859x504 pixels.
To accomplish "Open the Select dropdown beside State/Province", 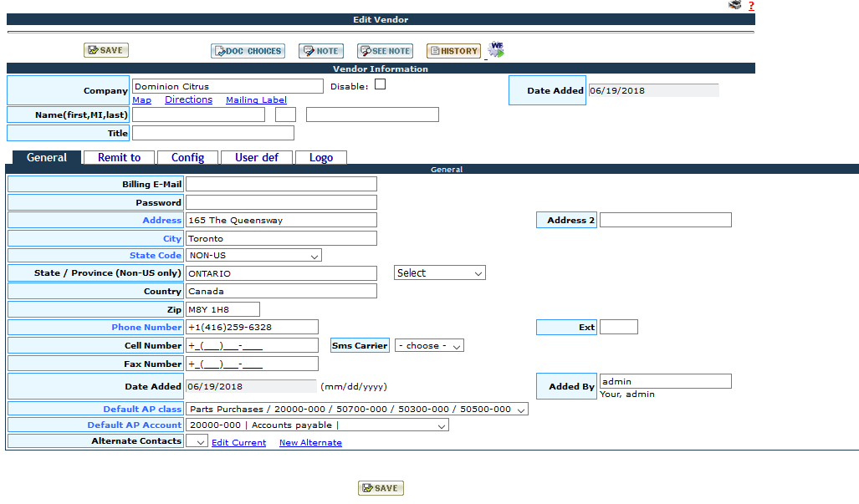I will click(439, 273).
